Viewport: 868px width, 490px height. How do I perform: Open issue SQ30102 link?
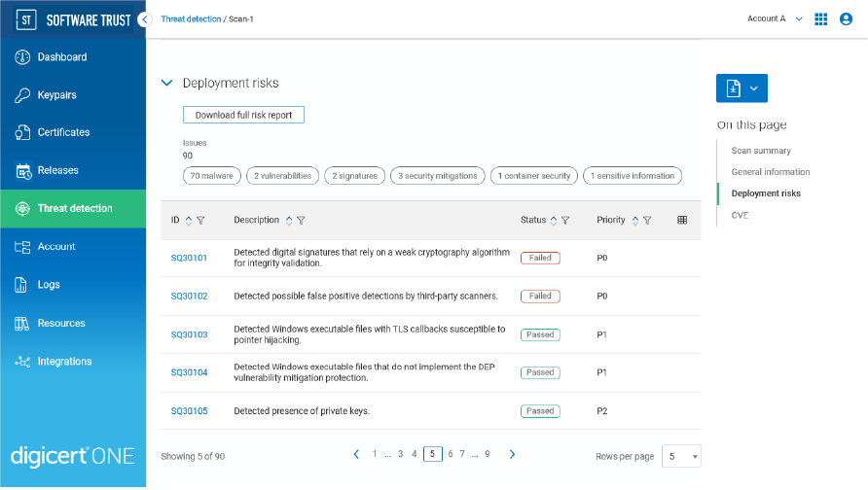click(x=190, y=297)
